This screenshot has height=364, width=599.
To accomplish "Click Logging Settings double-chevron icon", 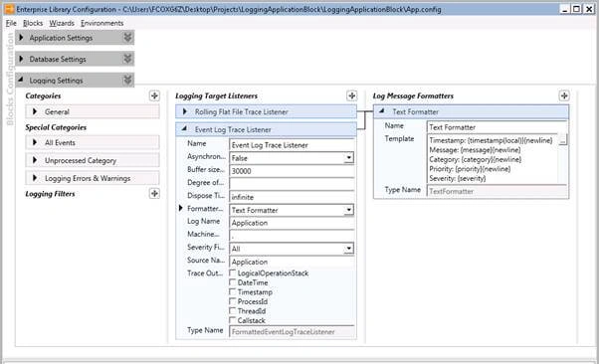I will point(127,80).
